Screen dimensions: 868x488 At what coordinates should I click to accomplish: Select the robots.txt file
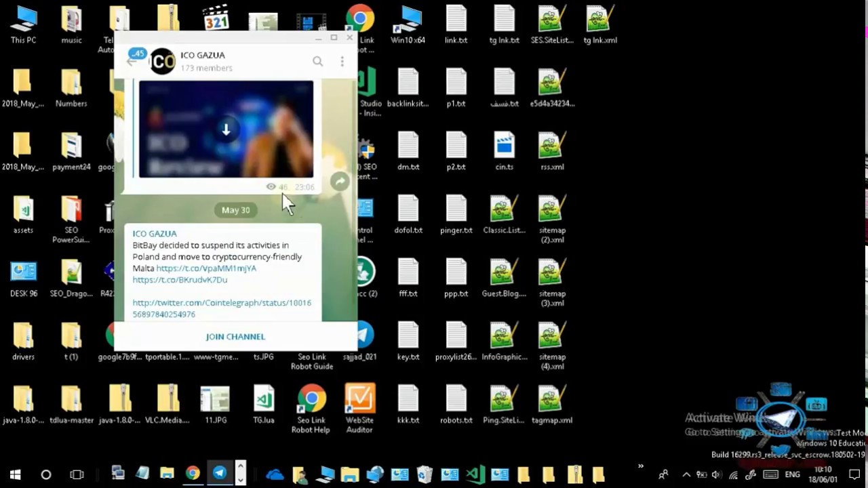[456, 405]
